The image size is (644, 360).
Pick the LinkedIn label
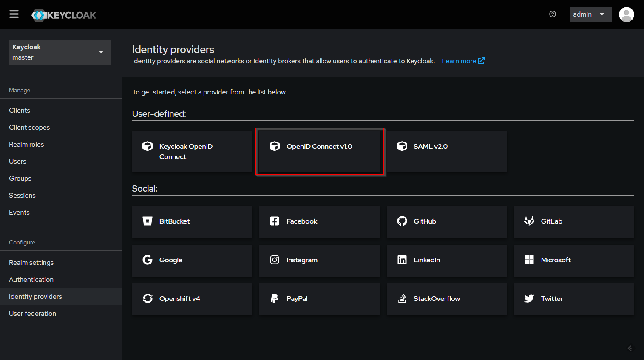(427, 260)
